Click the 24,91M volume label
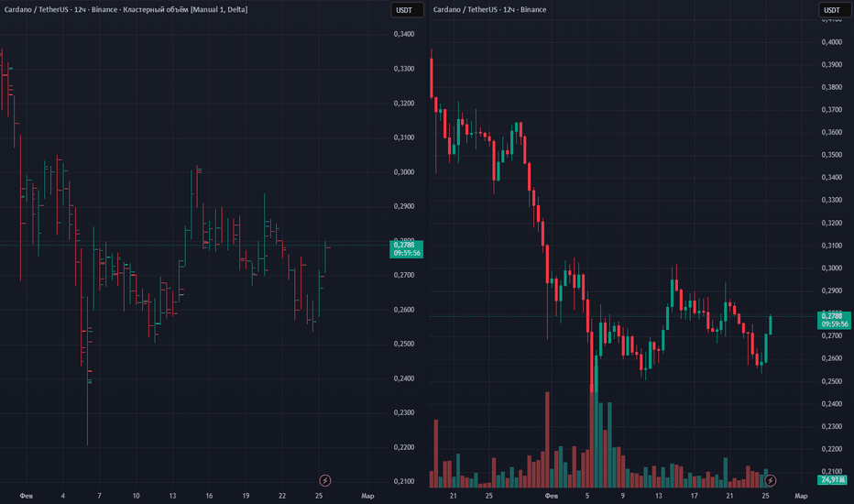This screenshot has height=504, width=854. point(832,479)
